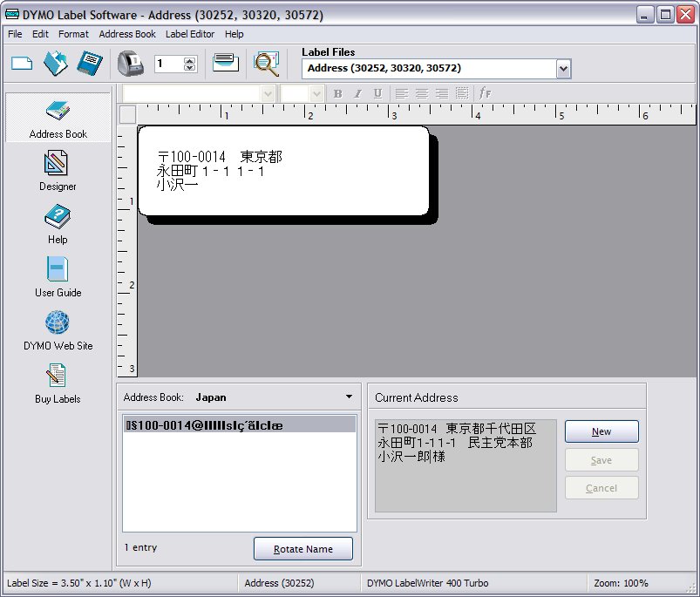Click the copies count field
This screenshot has height=597, width=700.
pos(169,64)
